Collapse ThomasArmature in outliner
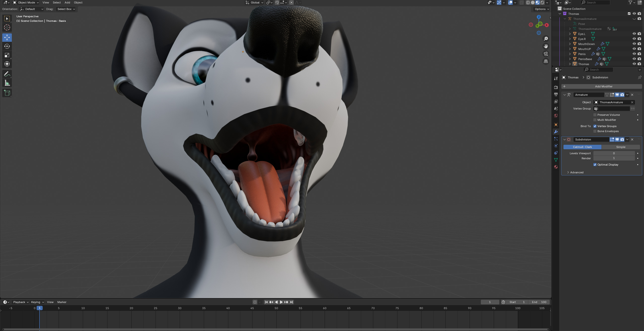Screen dimensions: 644x331 point(565,19)
